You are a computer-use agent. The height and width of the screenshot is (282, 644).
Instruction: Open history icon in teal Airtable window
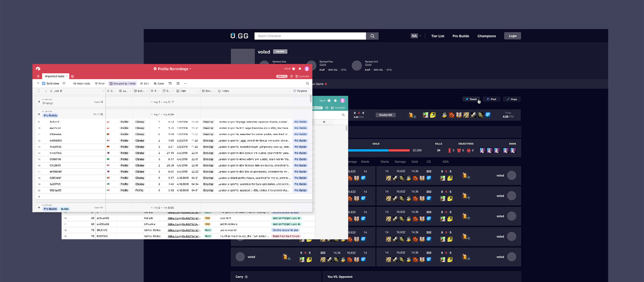click(327, 108)
